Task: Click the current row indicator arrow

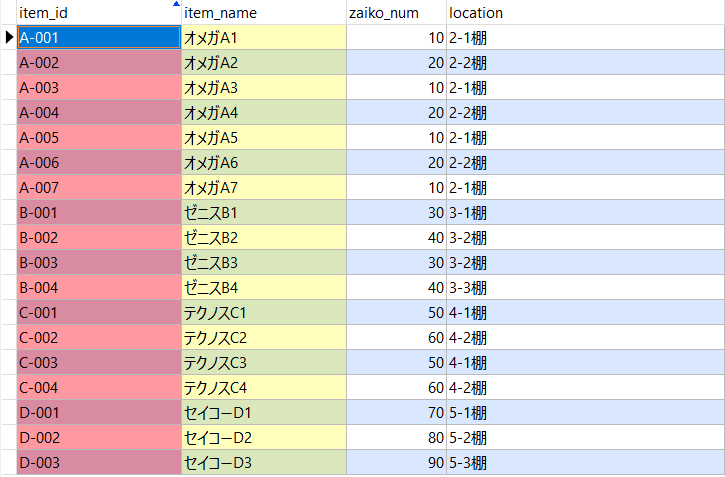Action: click(9, 37)
